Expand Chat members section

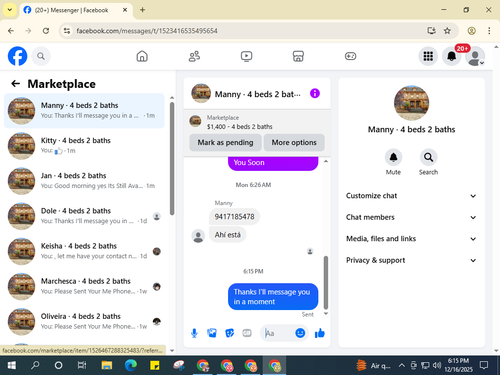click(x=411, y=217)
